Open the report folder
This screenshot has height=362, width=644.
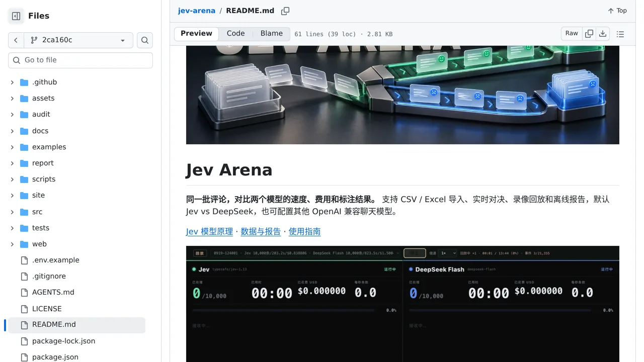[x=43, y=163]
